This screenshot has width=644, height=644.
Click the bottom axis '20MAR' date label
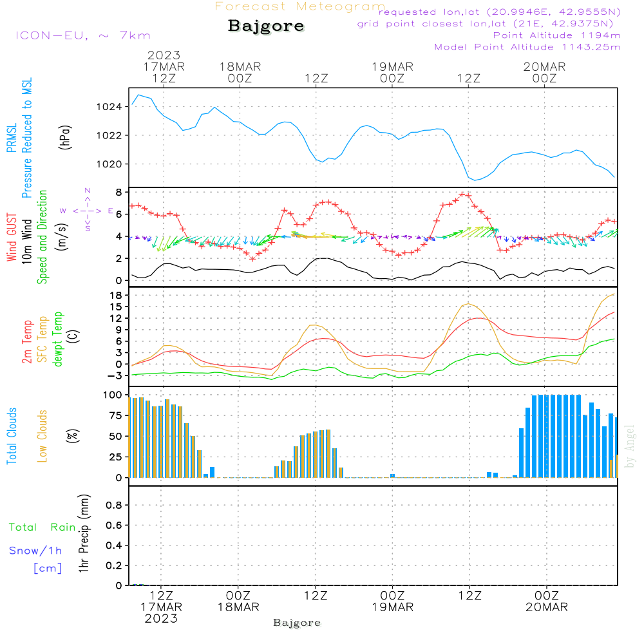coord(547,607)
